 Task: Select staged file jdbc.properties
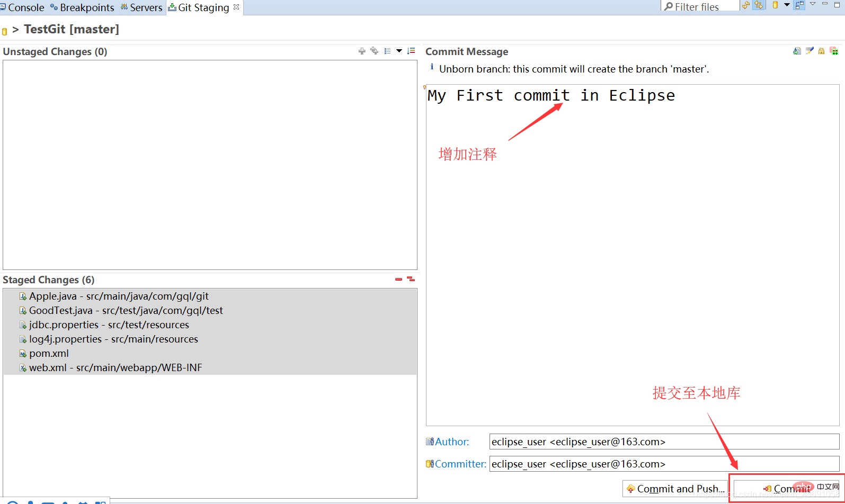(x=210, y=325)
